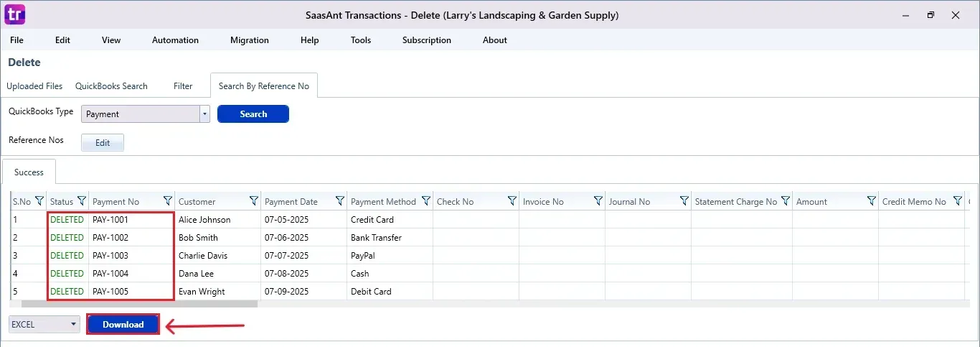Open the Edit menu
Screen dimensions: 980x347
click(x=62, y=40)
